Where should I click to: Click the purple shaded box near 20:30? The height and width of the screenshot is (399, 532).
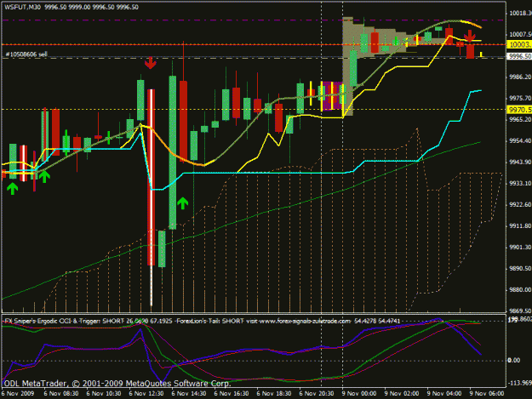[x=333, y=95]
